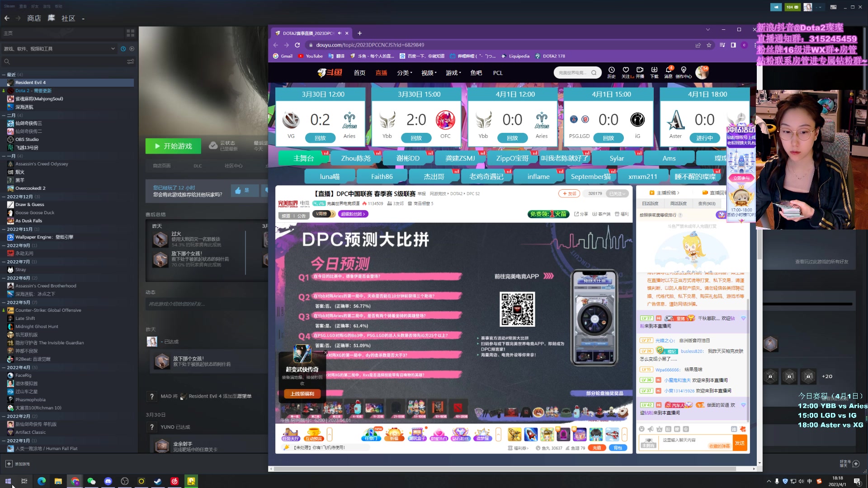Screen dimensions: 868x488
Task: Go to Douyu 首页
Action: pos(359,73)
